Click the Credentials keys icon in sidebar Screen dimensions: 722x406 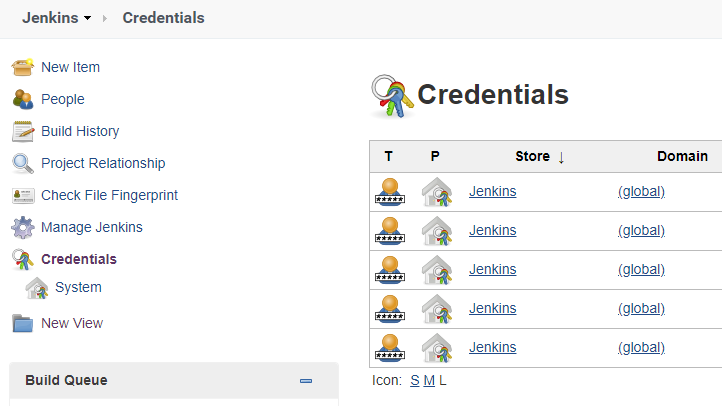tap(23, 259)
